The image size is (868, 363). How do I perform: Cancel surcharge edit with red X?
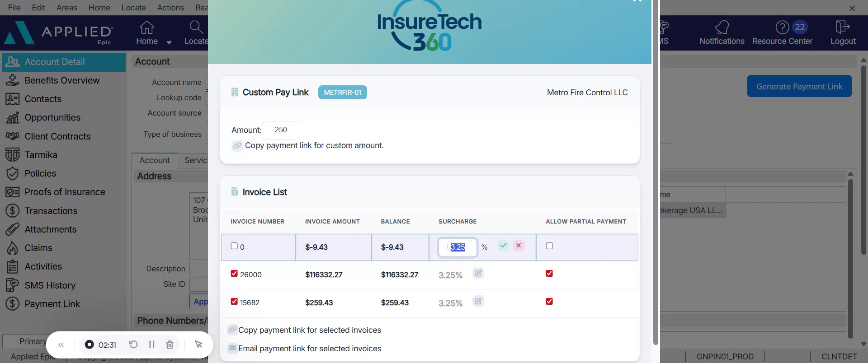pos(519,246)
